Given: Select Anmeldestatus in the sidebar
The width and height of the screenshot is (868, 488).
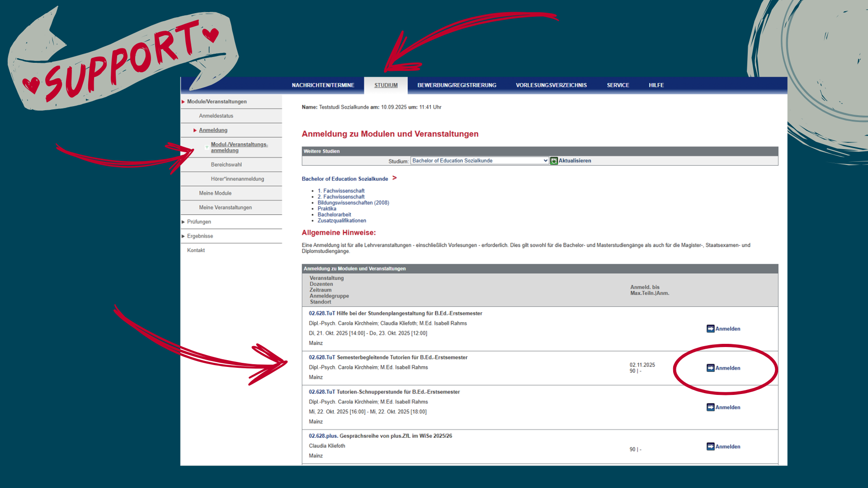Looking at the screenshot, I should [216, 116].
